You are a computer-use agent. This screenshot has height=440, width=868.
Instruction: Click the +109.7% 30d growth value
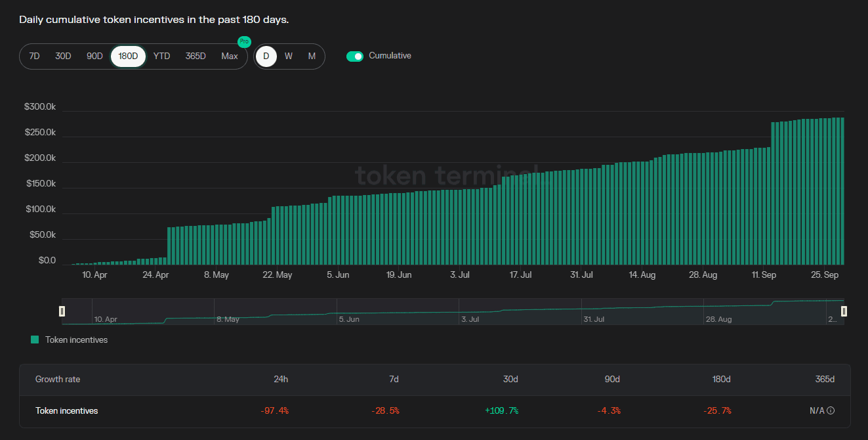pos(502,410)
